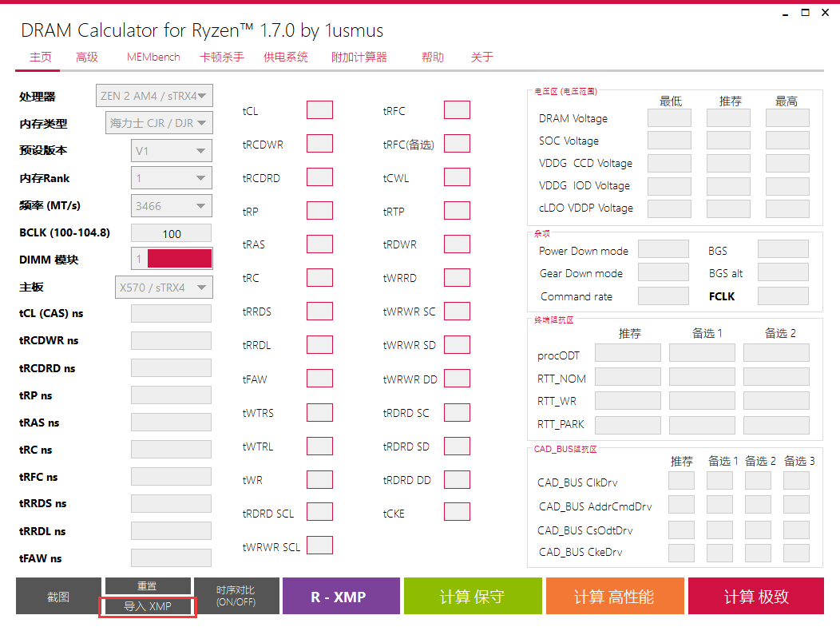
Task: Click the tRAS timing box
Action: click(x=320, y=244)
